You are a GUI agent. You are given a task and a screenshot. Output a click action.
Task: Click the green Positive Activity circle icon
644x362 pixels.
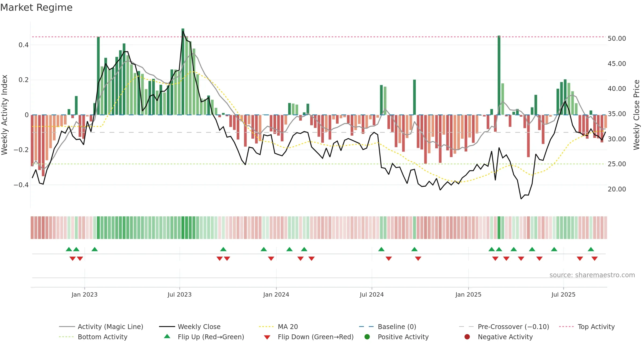pos(367,337)
